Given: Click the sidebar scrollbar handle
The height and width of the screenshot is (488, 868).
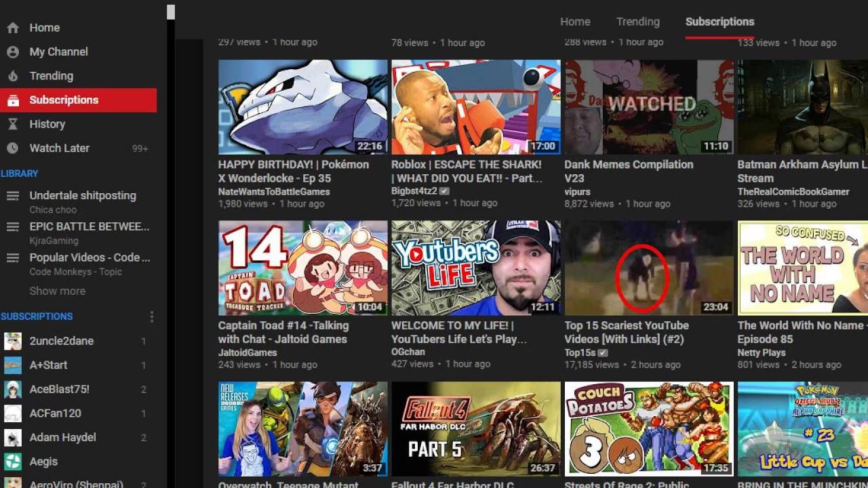Looking at the screenshot, I should point(171,12).
